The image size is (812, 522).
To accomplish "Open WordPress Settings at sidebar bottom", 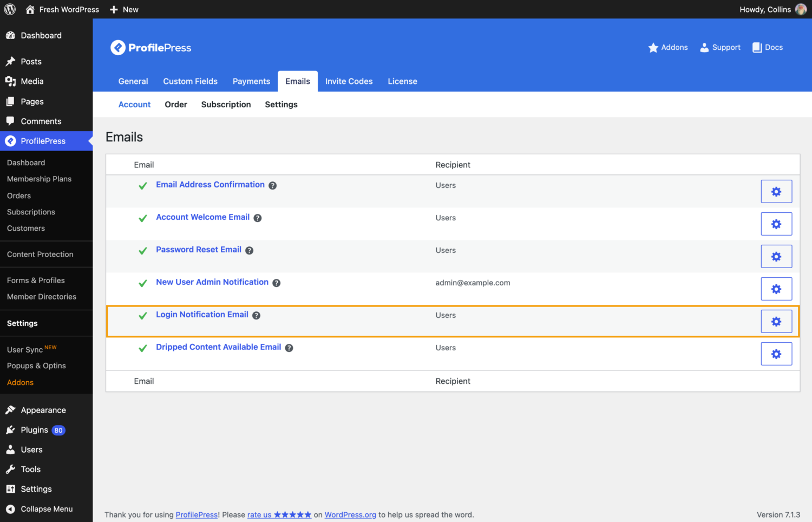I will pyautogui.click(x=46, y=489).
